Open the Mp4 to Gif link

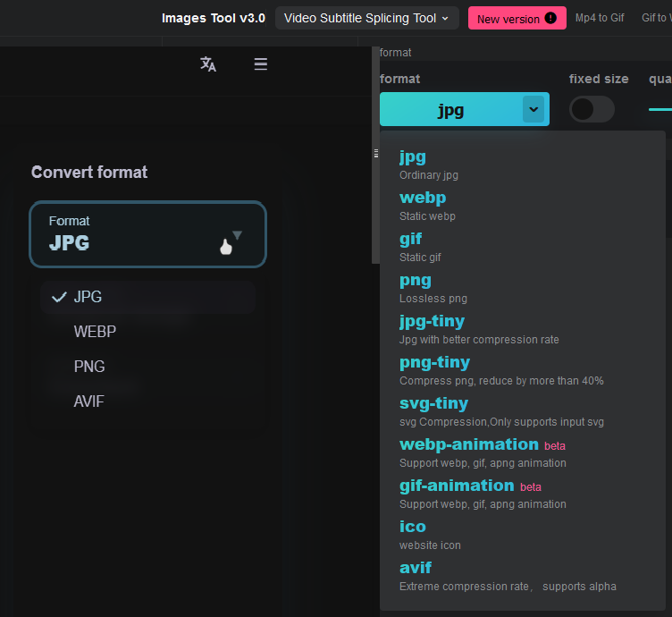point(600,18)
